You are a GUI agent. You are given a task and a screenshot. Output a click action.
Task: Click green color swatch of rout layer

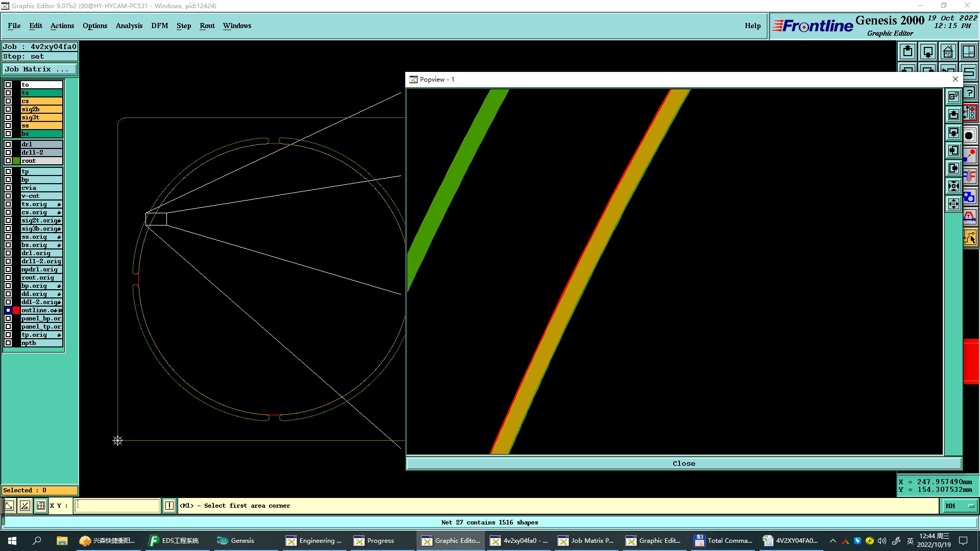(x=16, y=161)
